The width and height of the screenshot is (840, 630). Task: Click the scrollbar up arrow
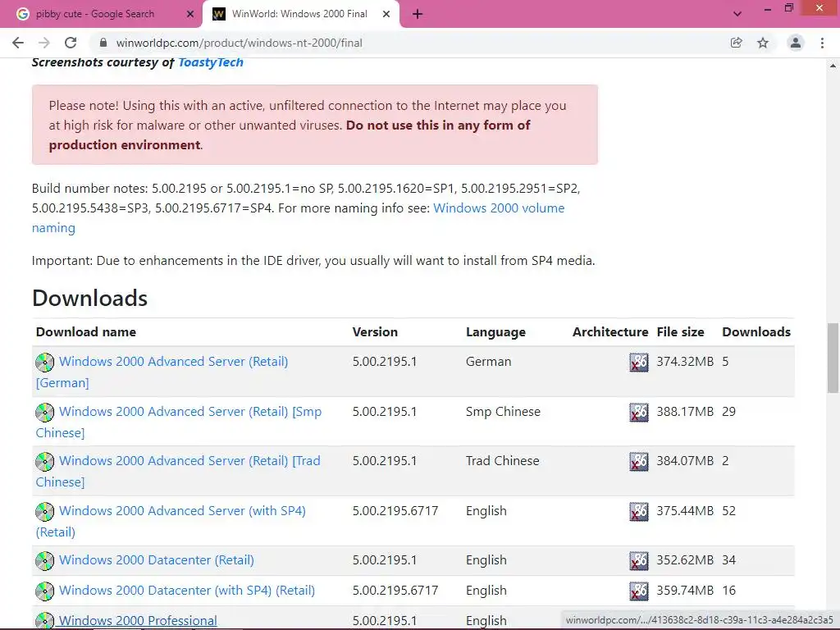[833, 66]
